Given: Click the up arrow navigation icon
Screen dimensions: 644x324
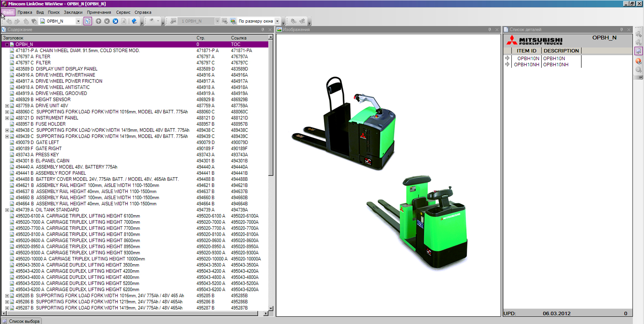Looking at the screenshot, I should click(98, 21).
